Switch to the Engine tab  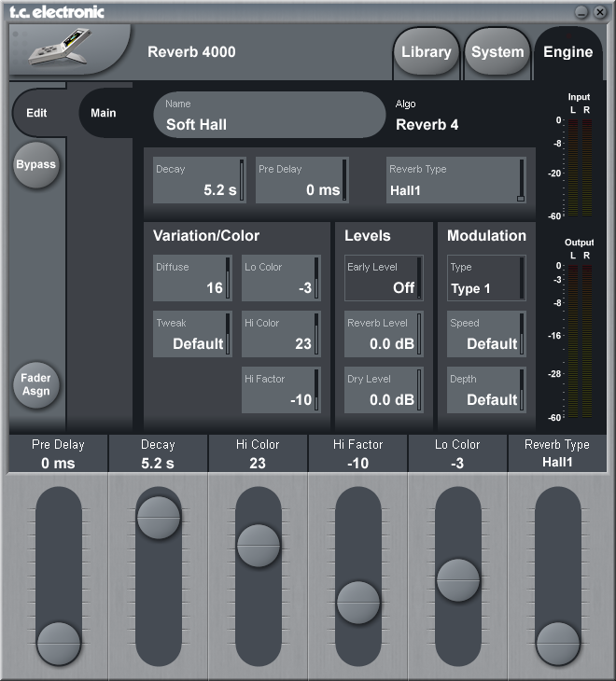click(x=567, y=52)
